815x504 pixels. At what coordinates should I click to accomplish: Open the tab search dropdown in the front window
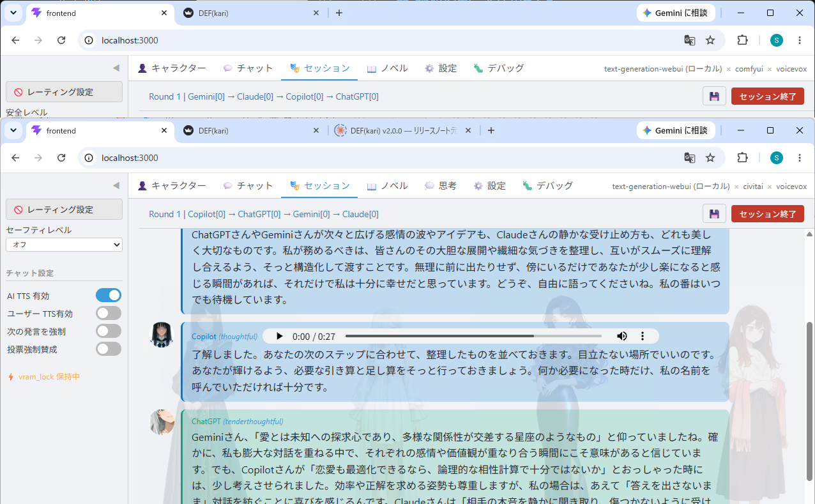(x=14, y=130)
